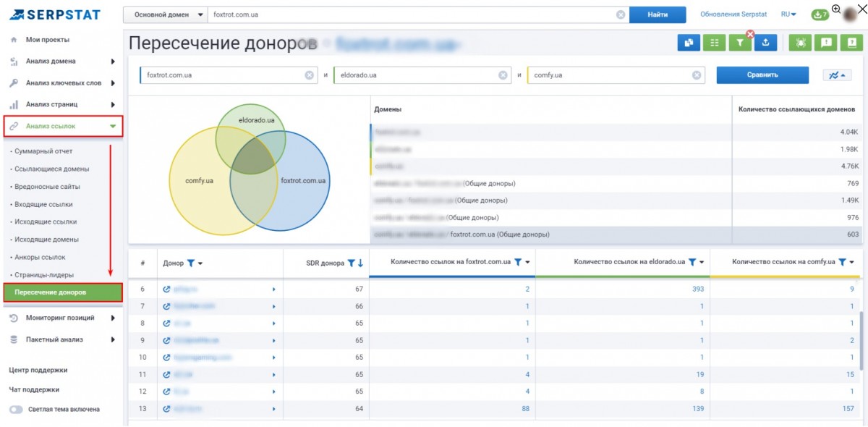Select Исходящие домены in the sidebar
868x427 pixels.
[46, 240]
